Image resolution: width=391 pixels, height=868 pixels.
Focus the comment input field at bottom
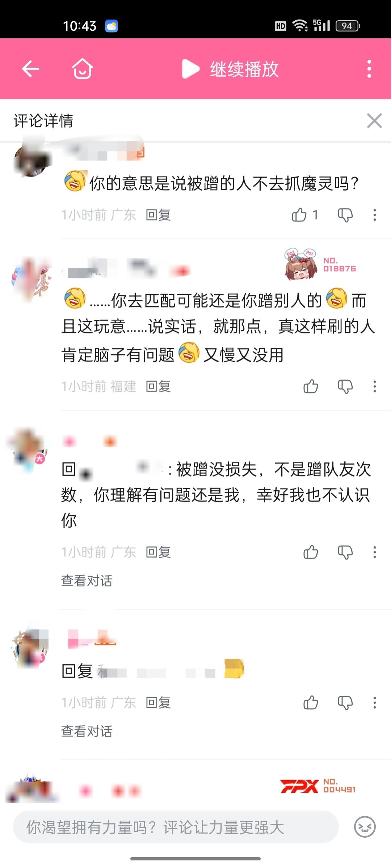click(x=176, y=827)
